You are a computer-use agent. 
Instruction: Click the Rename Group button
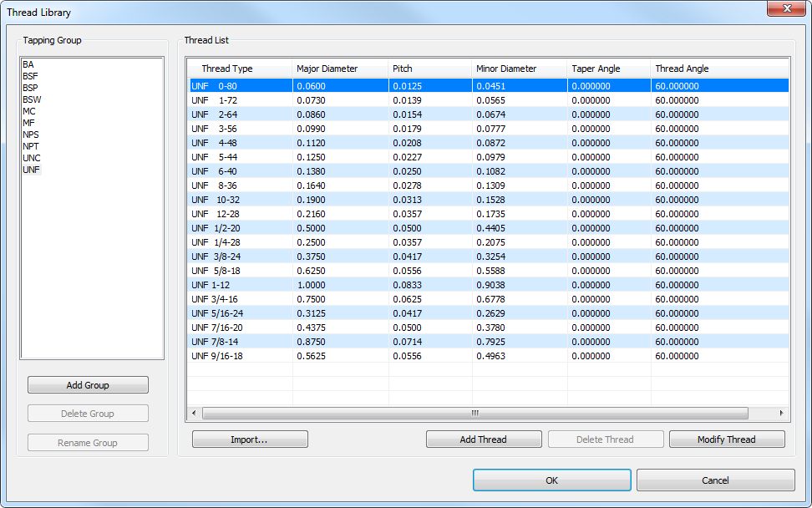(88, 442)
